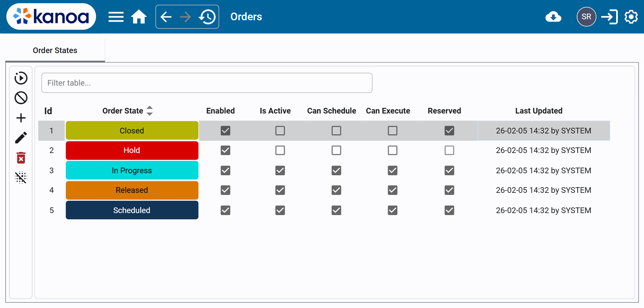644x308 pixels.
Task: Click the deselect rows icon
Action: (x=21, y=178)
